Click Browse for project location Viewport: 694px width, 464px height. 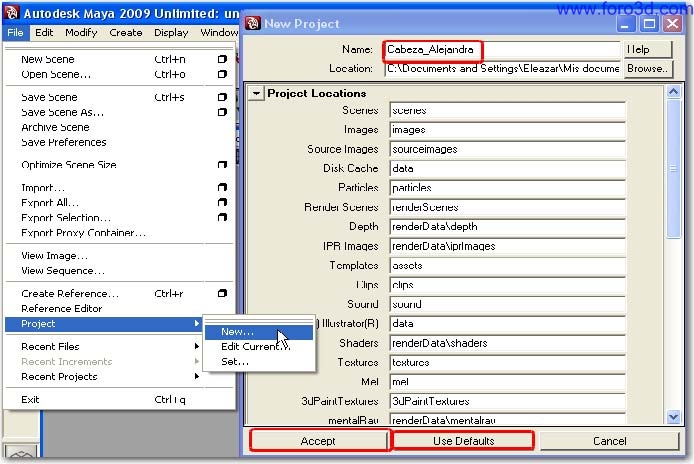[648, 69]
